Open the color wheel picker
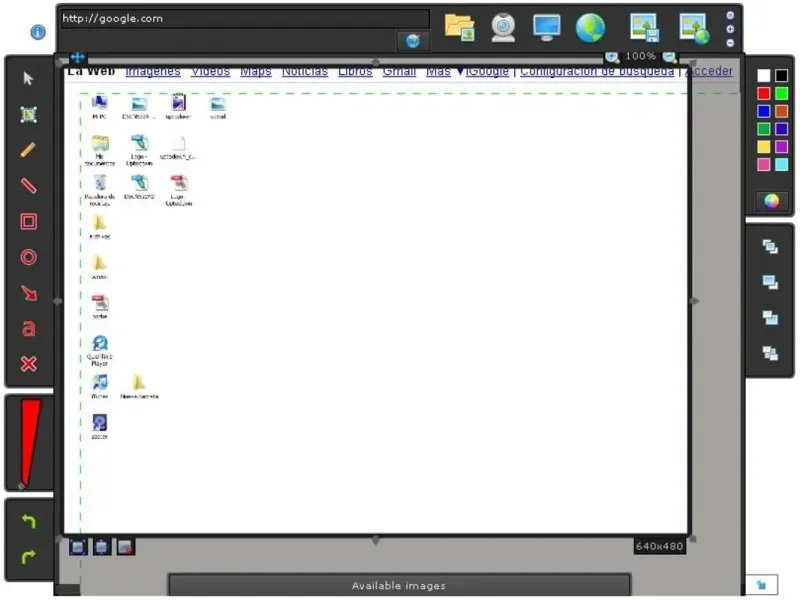The height and width of the screenshot is (600, 800). point(771,201)
